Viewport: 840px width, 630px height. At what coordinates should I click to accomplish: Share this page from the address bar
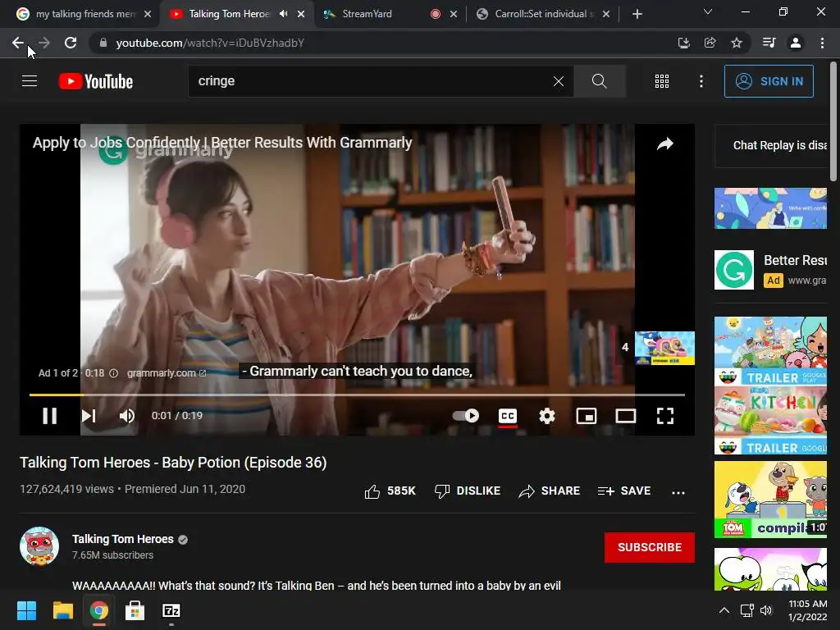click(710, 43)
